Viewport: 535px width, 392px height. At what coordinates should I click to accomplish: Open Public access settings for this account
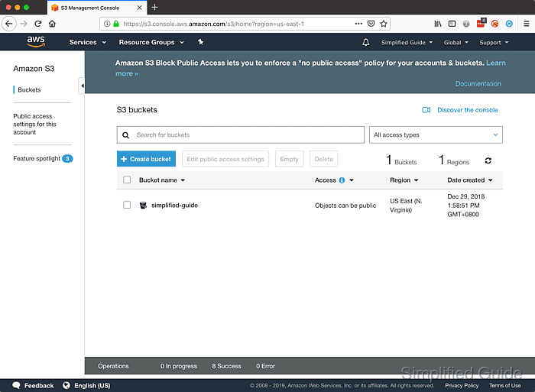(x=34, y=125)
